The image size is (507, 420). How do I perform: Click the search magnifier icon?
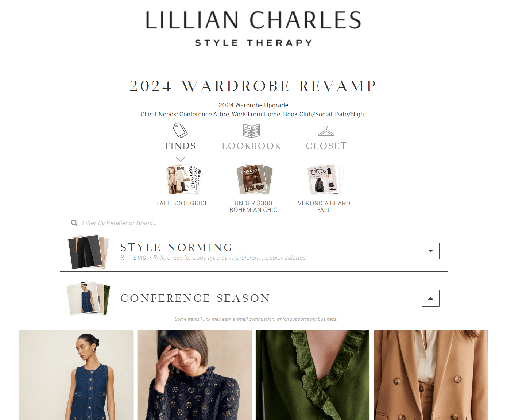pyautogui.click(x=74, y=223)
